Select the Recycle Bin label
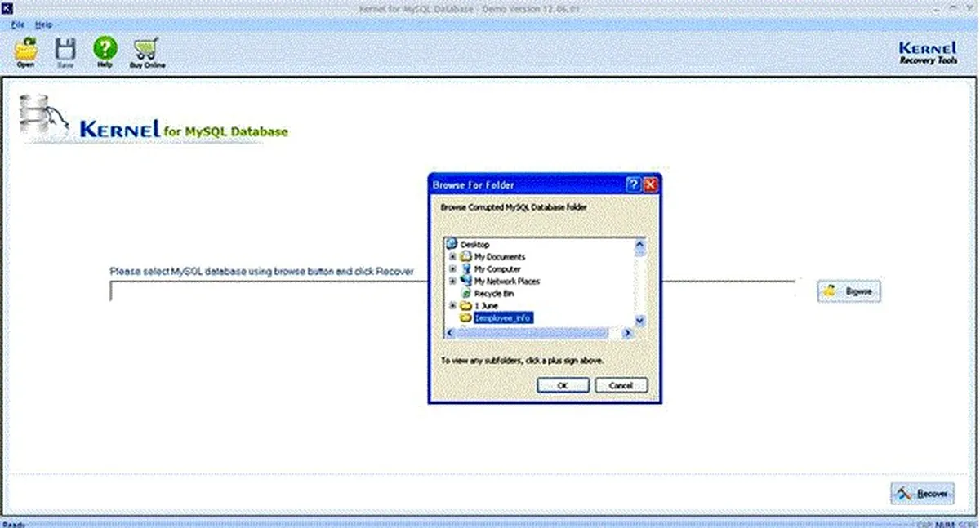 coord(495,293)
